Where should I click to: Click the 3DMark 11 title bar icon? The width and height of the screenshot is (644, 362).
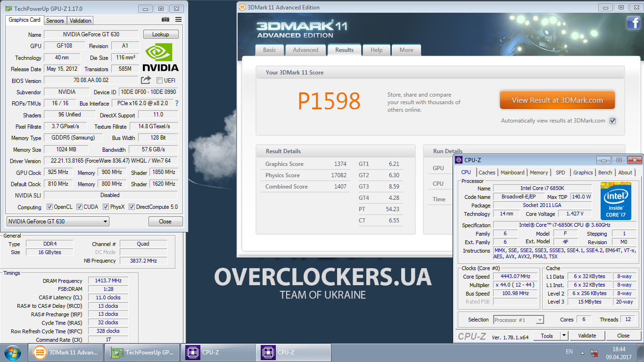[242, 7]
